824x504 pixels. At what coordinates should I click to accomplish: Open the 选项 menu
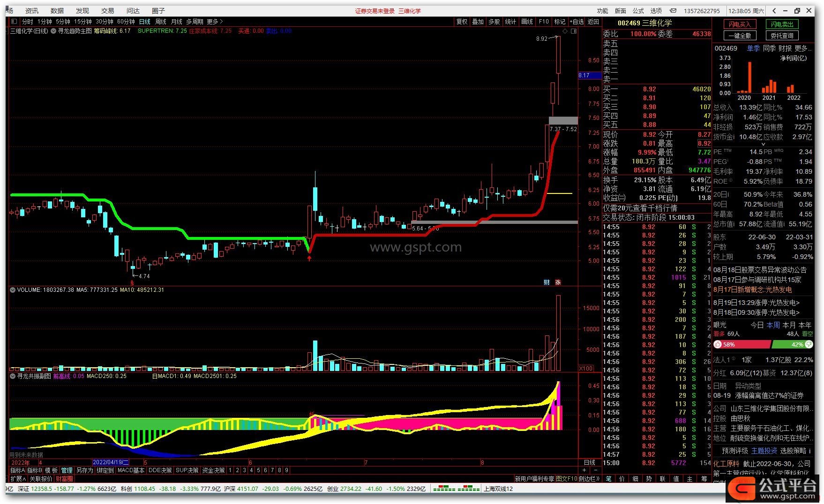point(656,11)
